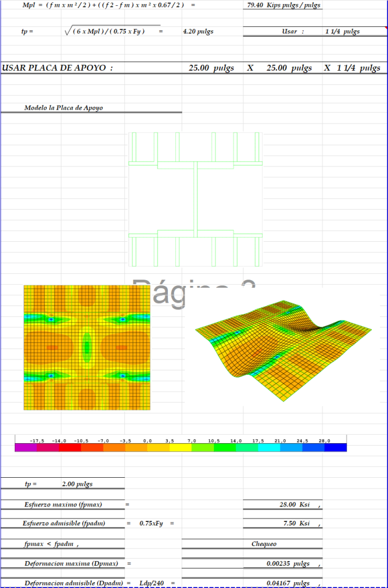Select the heading "USAR PLACA DE APOYO :"
The width and height of the screenshot is (388, 588).
coord(57,68)
